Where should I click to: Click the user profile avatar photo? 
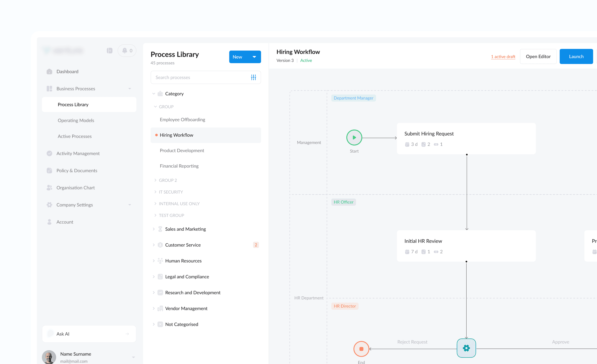click(x=49, y=357)
